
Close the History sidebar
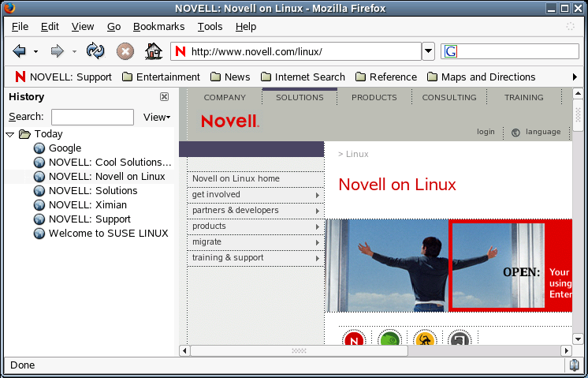coord(164,97)
